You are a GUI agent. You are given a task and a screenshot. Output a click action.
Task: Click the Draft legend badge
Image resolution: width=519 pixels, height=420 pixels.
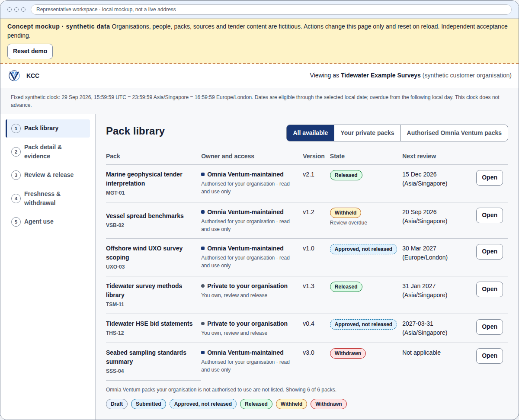[x=117, y=404]
